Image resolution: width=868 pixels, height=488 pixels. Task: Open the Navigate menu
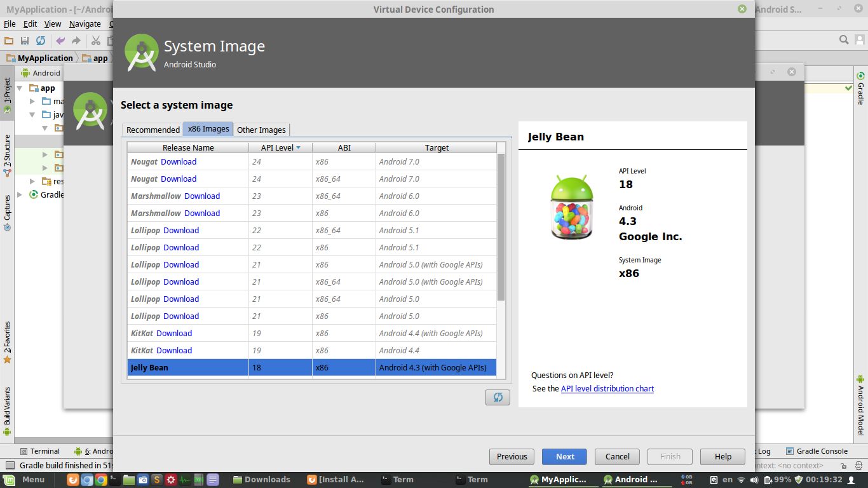(85, 24)
